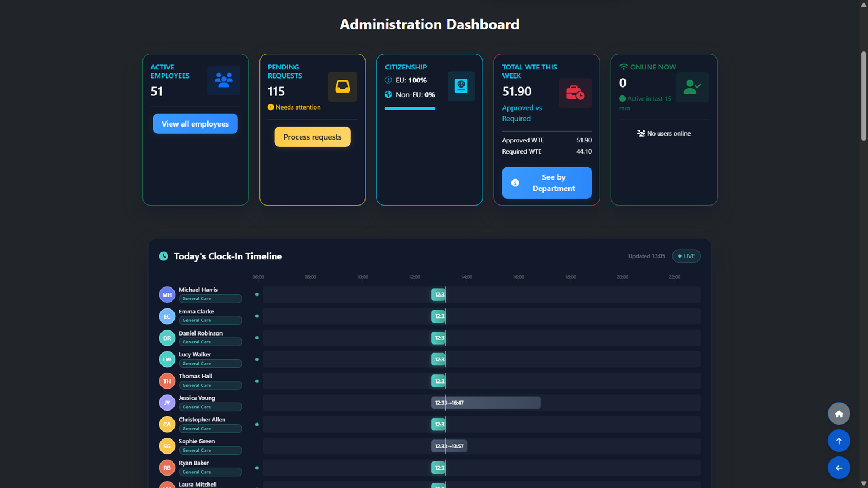Click the No users online group icon

click(x=641, y=134)
